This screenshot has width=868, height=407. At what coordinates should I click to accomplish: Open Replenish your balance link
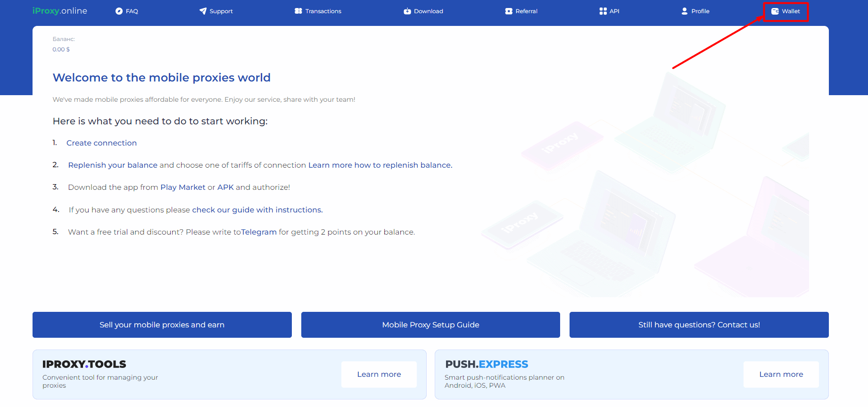[113, 165]
